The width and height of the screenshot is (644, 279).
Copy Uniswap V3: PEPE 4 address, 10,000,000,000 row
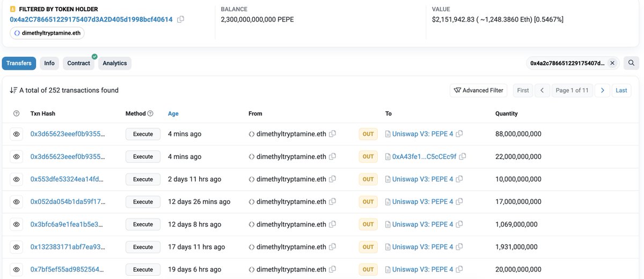(459, 179)
